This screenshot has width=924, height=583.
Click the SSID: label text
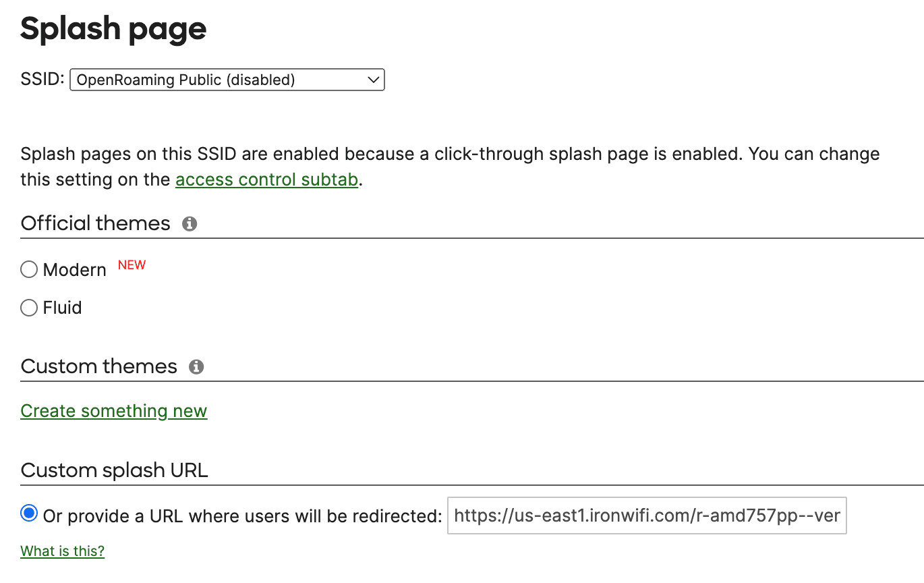42,80
